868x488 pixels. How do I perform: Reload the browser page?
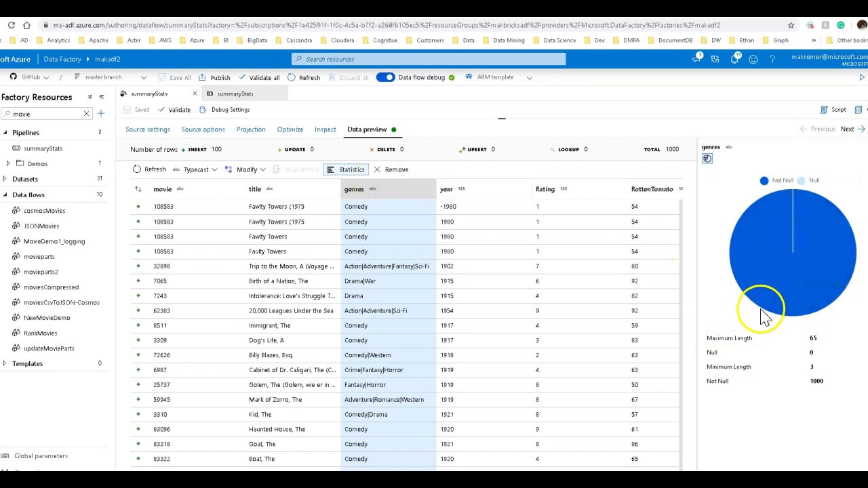pos(12,25)
